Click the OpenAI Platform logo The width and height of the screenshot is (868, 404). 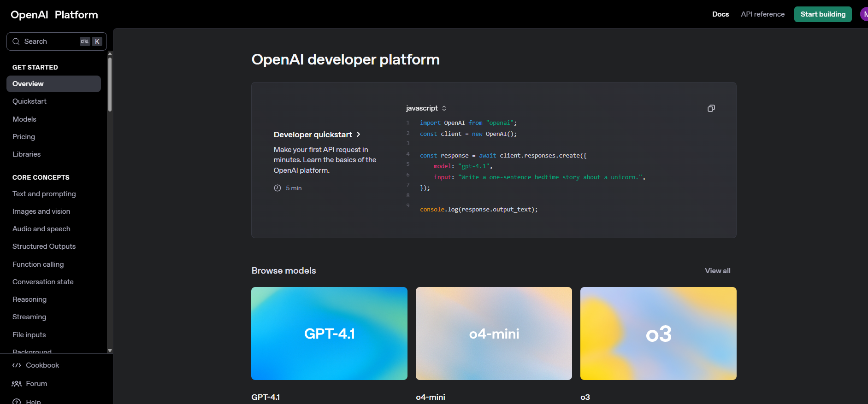click(54, 15)
